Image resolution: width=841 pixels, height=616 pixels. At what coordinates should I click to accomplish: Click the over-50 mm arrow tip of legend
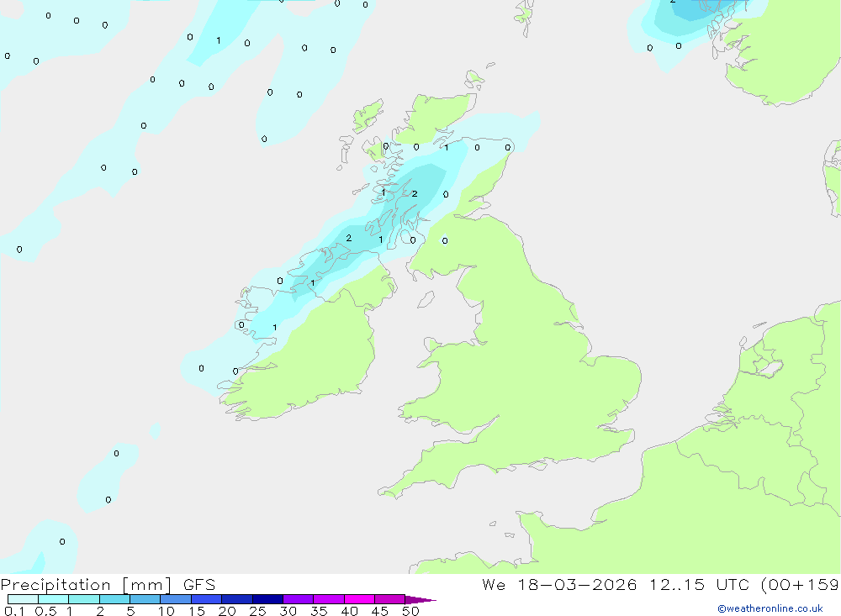(420, 599)
